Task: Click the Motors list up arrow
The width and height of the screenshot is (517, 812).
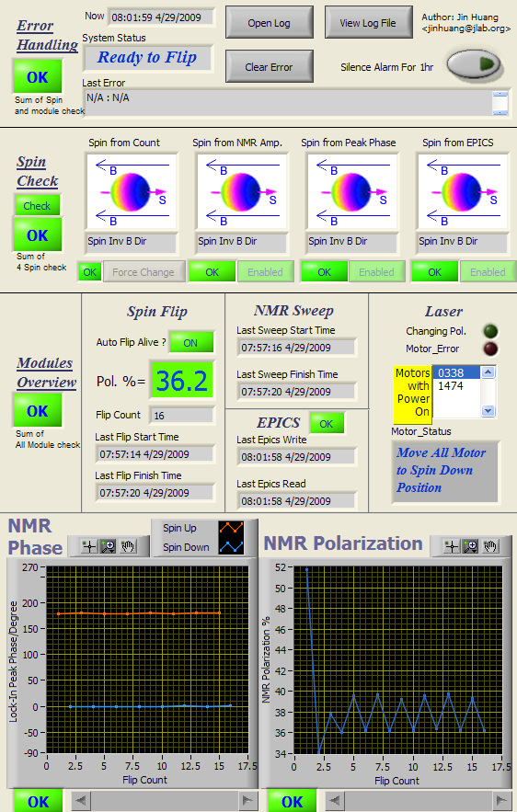Action: [488, 372]
